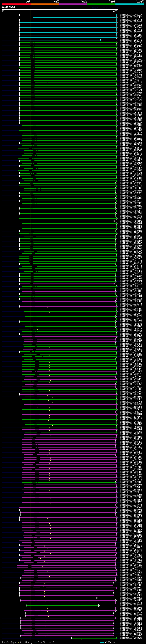146x644 pixels.
Task: Open hit UniRef100_Q9LKI6
Action: pyautogui.click(x=131, y=20)
